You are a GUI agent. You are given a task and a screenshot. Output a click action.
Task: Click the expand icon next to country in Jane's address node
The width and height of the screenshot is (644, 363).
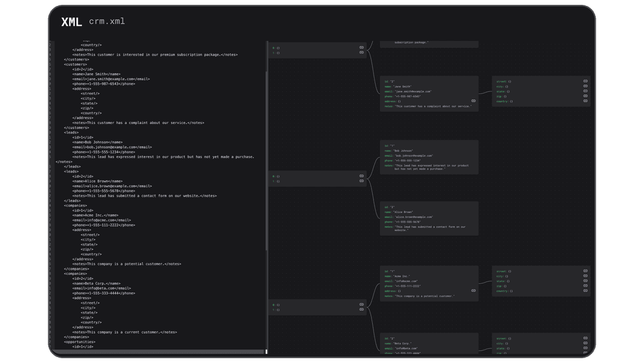click(x=585, y=101)
